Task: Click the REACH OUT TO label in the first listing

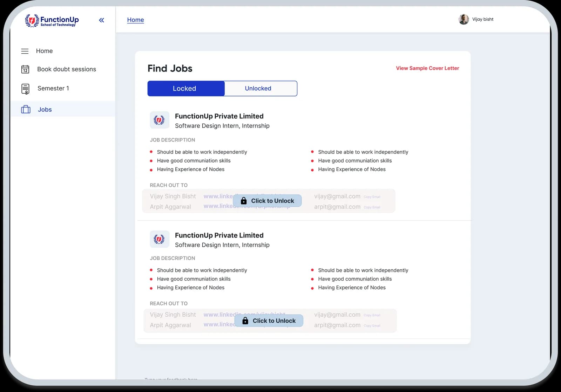Action: click(x=169, y=185)
